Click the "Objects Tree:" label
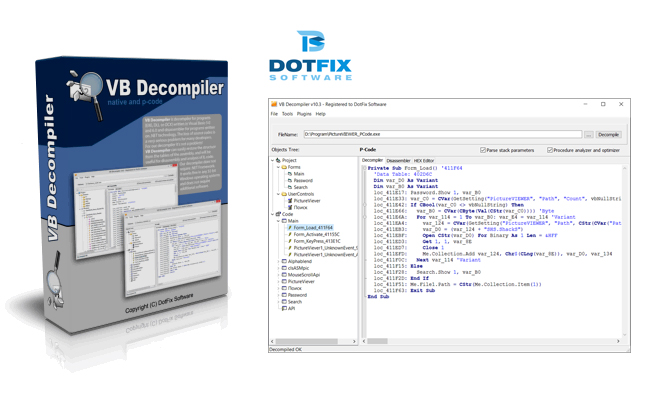The width and height of the screenshot is (650, 400). click(x=285, y=150)
